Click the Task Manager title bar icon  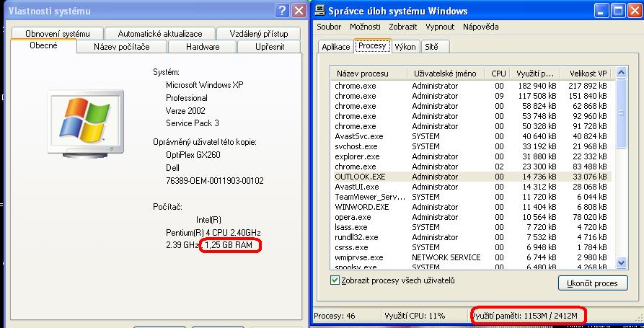click(321, 11)
